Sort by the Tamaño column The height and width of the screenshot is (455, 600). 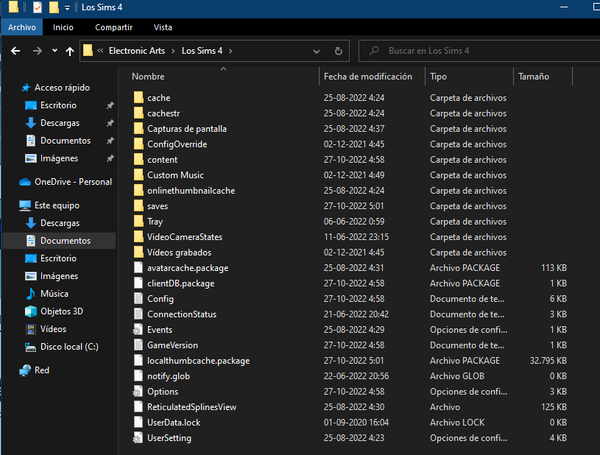pos(533,77)
